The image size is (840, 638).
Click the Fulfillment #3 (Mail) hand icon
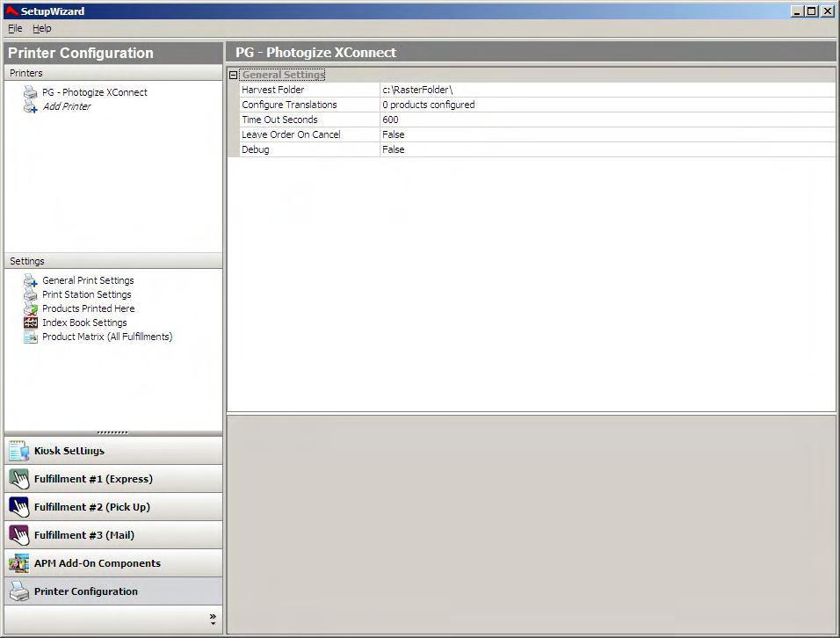pyautogui.click(x=18, y=535)
